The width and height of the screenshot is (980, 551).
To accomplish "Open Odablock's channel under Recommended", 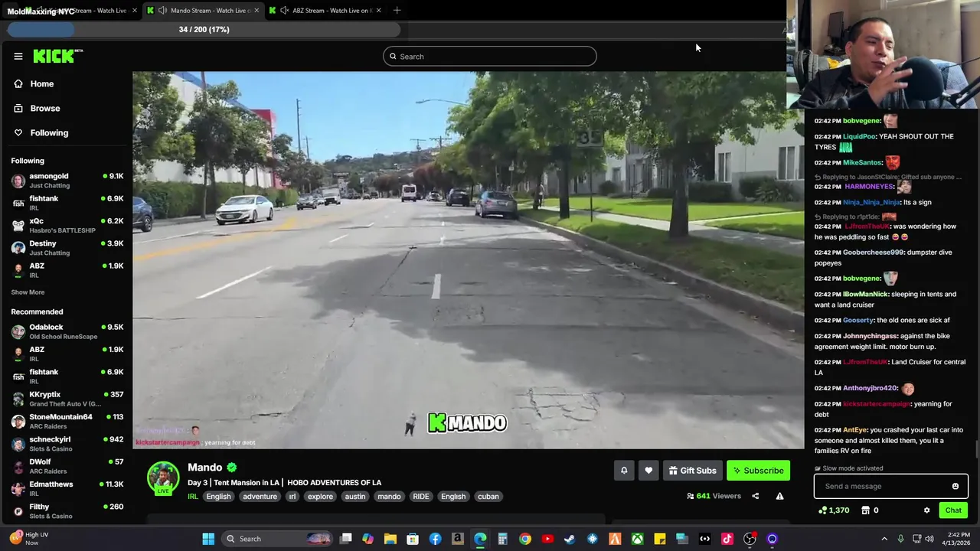I will pyautogui.click(x=67, y=331).
